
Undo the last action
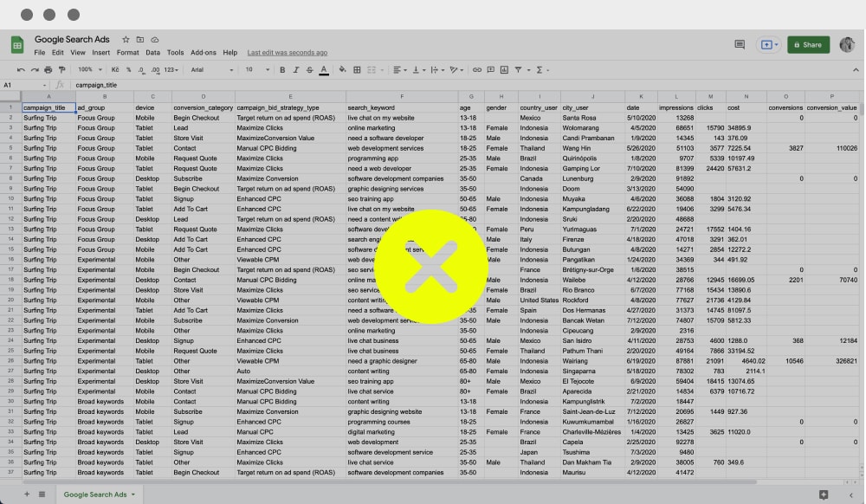[21, 70]
